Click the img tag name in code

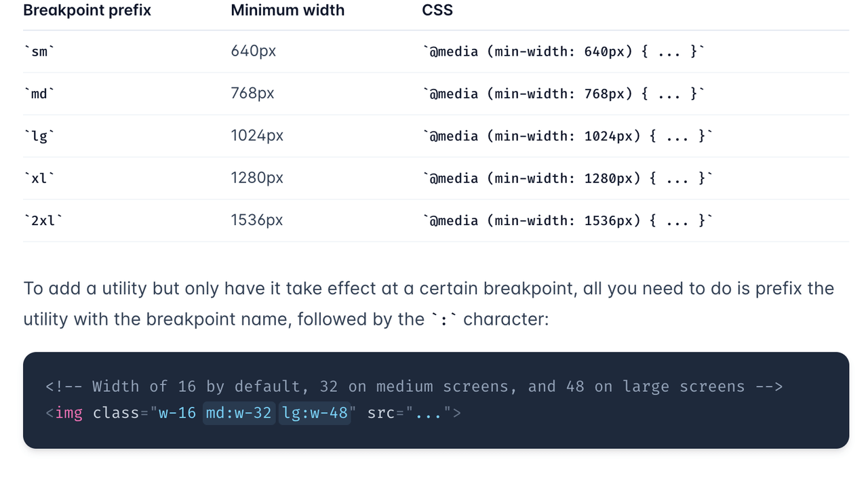pos(69,413)
